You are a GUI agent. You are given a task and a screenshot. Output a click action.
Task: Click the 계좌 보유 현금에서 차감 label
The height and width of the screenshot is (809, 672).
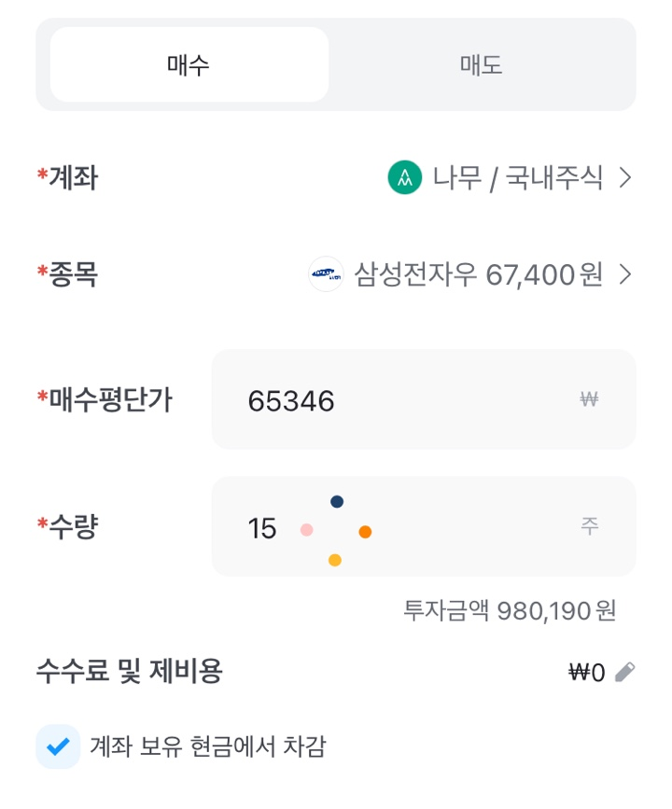(x=208, y=746)
